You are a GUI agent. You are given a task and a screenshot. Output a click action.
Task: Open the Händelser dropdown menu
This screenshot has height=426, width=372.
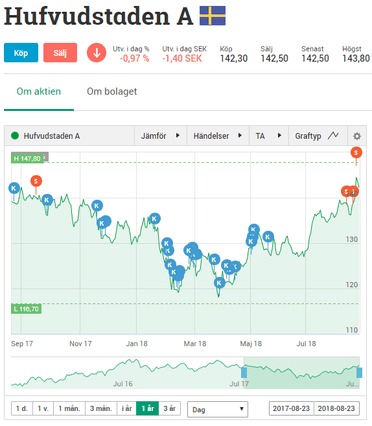tap(218, 136)
